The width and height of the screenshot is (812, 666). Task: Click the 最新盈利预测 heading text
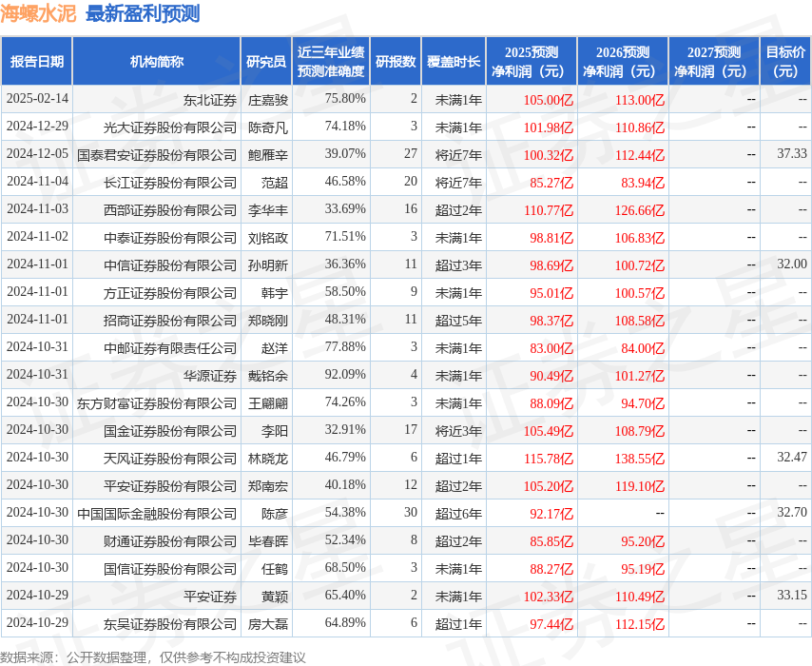(143, 14)
